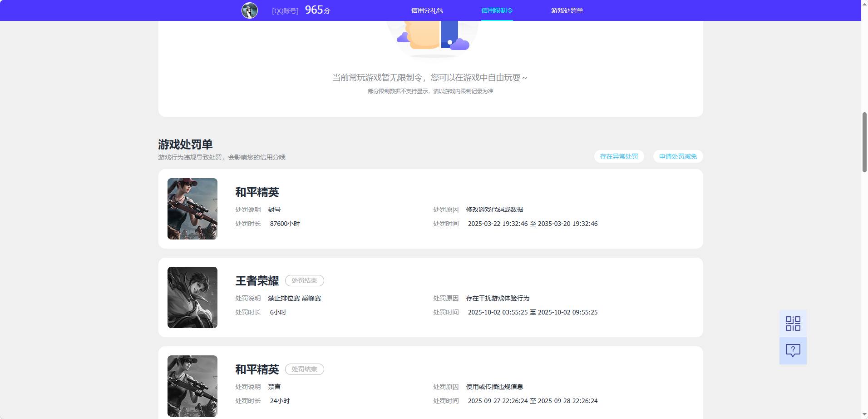Click time range 2025-03-22 19:32:46
The image size is (868, 419).
(533, 224)
